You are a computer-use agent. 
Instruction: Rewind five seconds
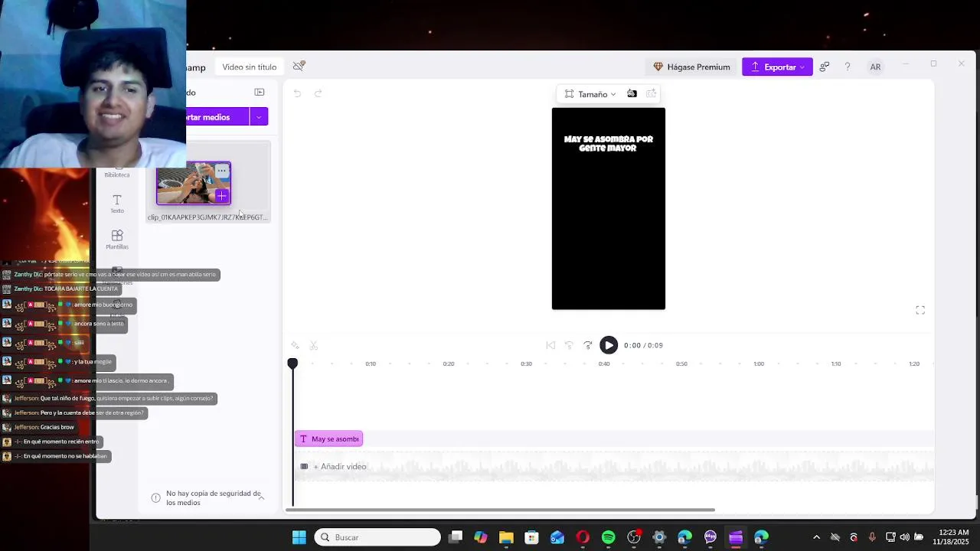click(x=569, y=345)
